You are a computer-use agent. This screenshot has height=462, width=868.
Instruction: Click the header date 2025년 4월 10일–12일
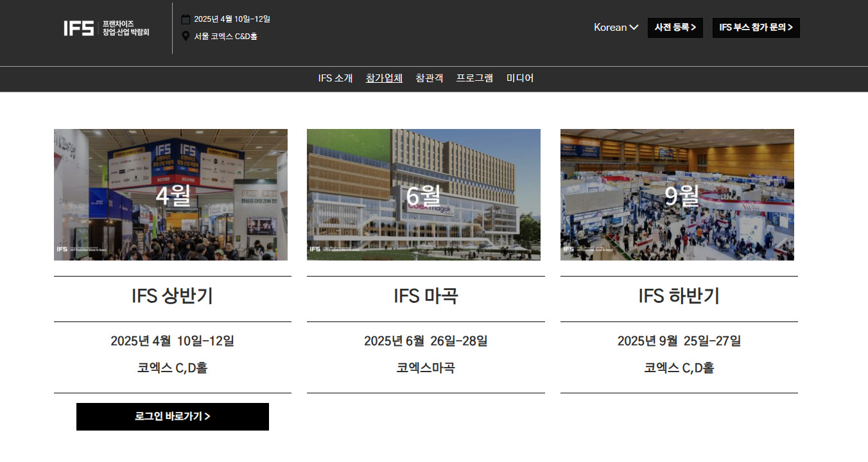pyautogui.click(x=232, y=19)
